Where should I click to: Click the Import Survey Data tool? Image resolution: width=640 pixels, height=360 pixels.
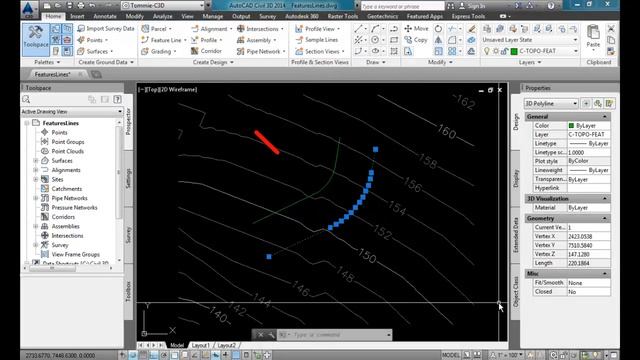[x=106, y=29]
